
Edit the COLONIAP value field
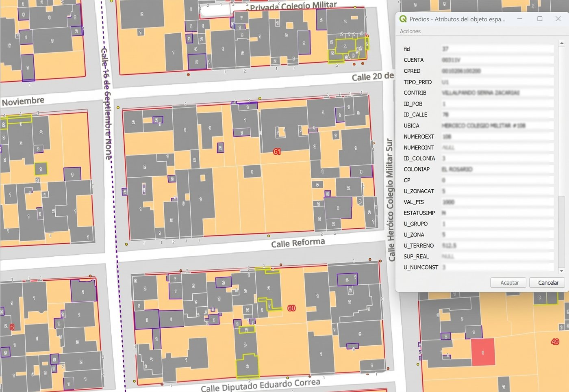click(x=497, y=169)
